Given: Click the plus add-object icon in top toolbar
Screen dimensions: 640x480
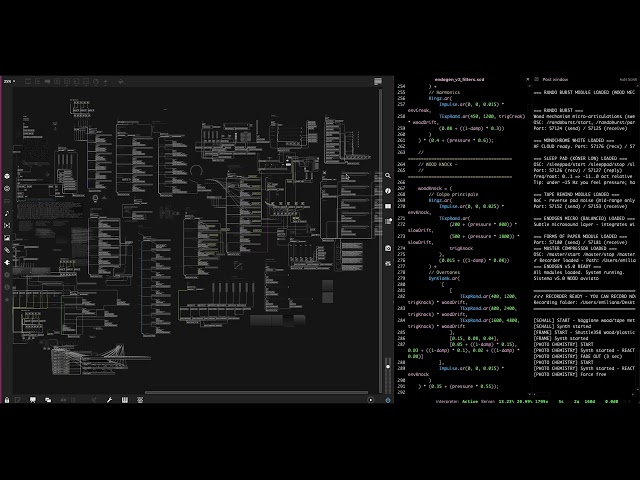Looking at the screenshot, I should pos(106,82).
